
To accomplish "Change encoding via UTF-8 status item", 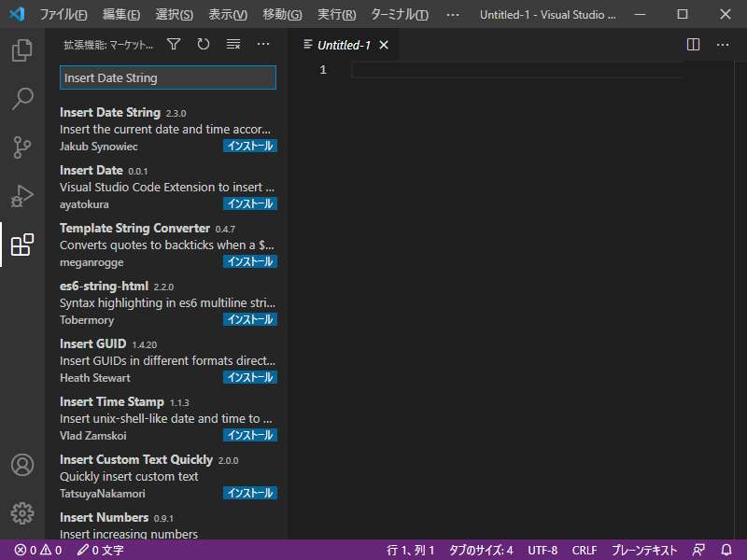I will pos(543,550).
